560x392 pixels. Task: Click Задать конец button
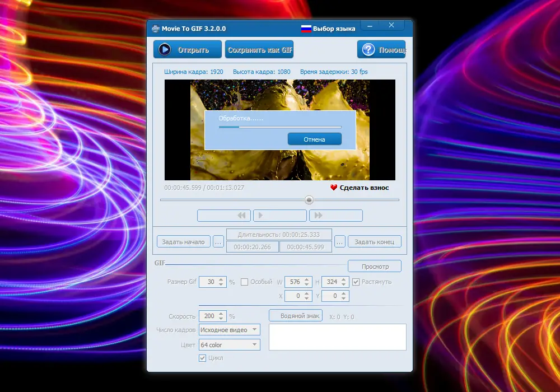375,242
